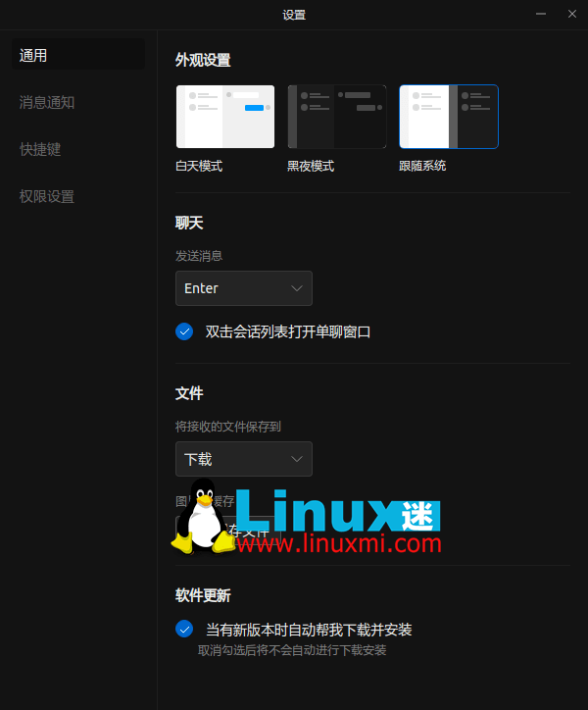Click the chevron arrow on 下载 dropdown
The image size is (588, 710).
coord(298,459)
